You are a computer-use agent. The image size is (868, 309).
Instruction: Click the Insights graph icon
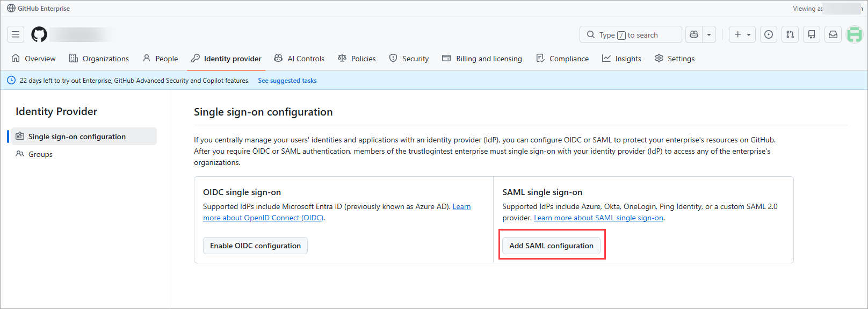pyautogui.click(x=606, y=58)
